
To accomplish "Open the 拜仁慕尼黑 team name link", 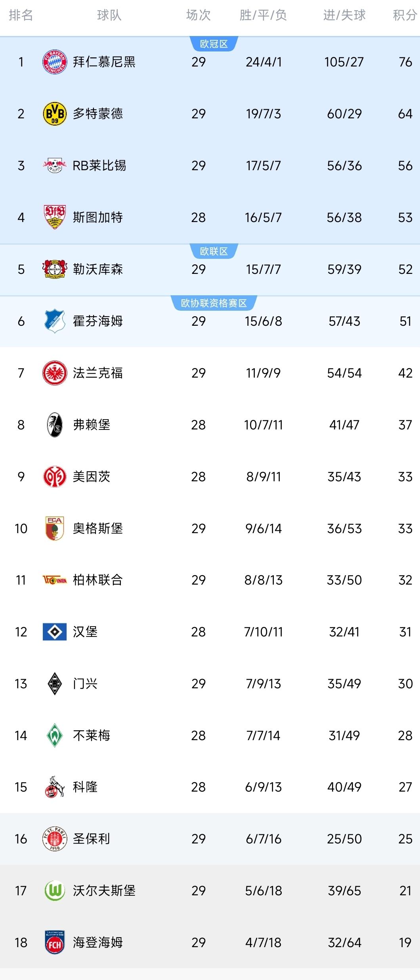I will tap(104, 62).
